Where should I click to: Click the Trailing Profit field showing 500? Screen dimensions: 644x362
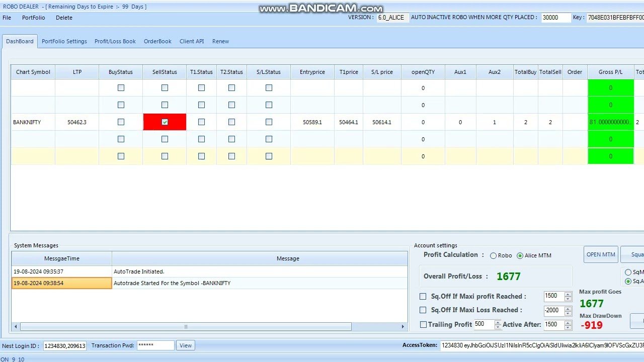tap(484, 324)
